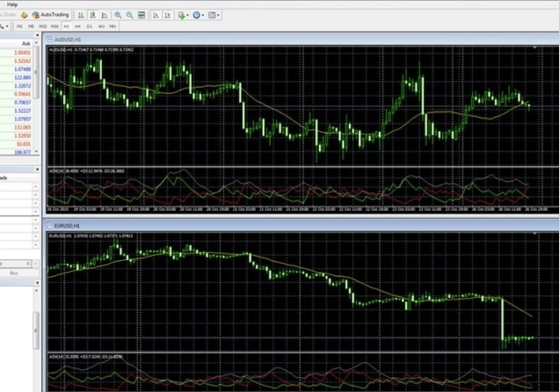The image size is (559, 392).
Task: Open the MetaQuotes Language Editor icon
Action: (25, 15)
